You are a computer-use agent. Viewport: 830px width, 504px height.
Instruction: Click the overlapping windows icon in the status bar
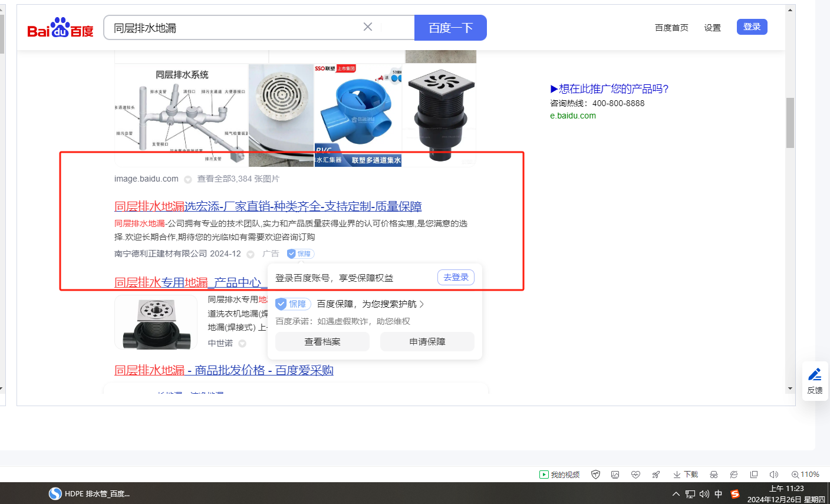pos(754,475)
